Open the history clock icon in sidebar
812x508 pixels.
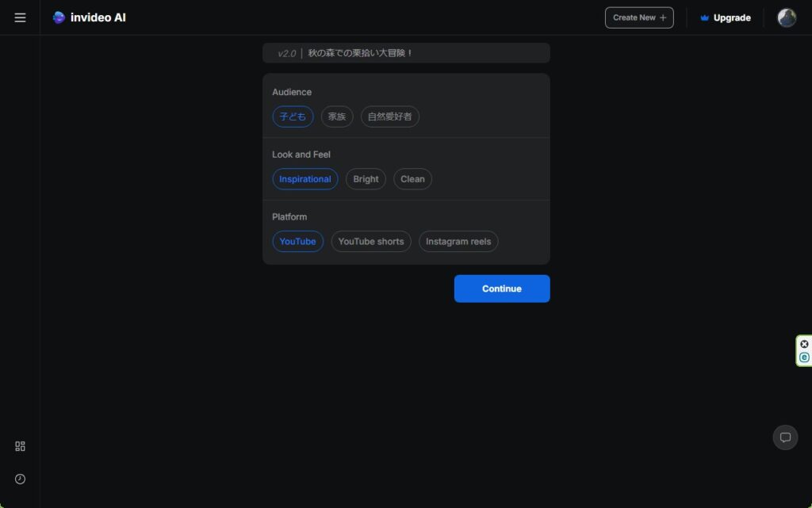[20, 479]
